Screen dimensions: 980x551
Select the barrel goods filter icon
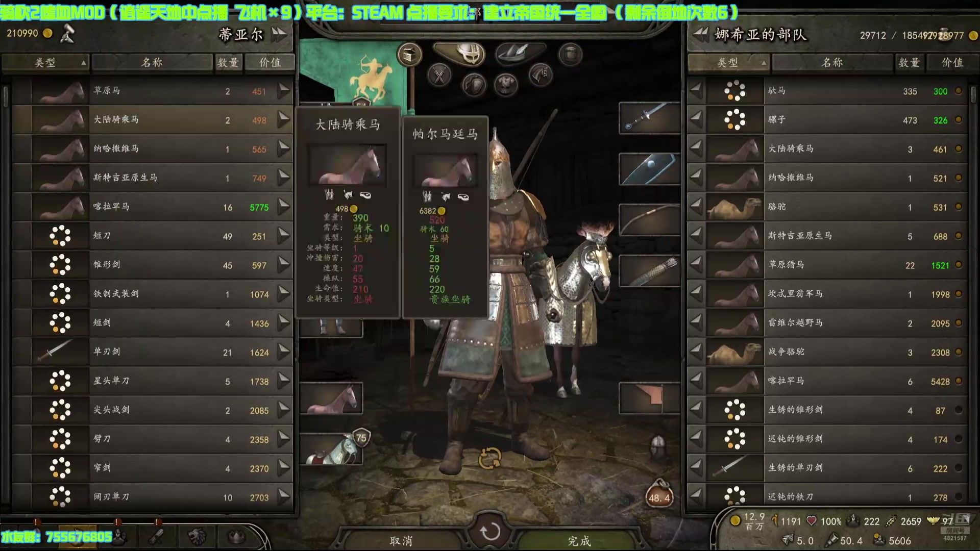570,55
